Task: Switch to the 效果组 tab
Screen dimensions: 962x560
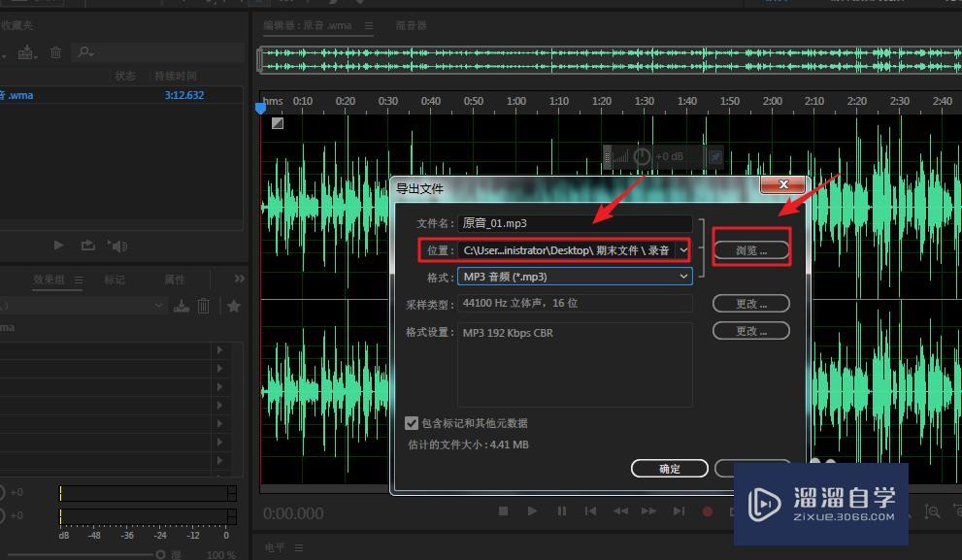Action: click(x=49, y=280)
